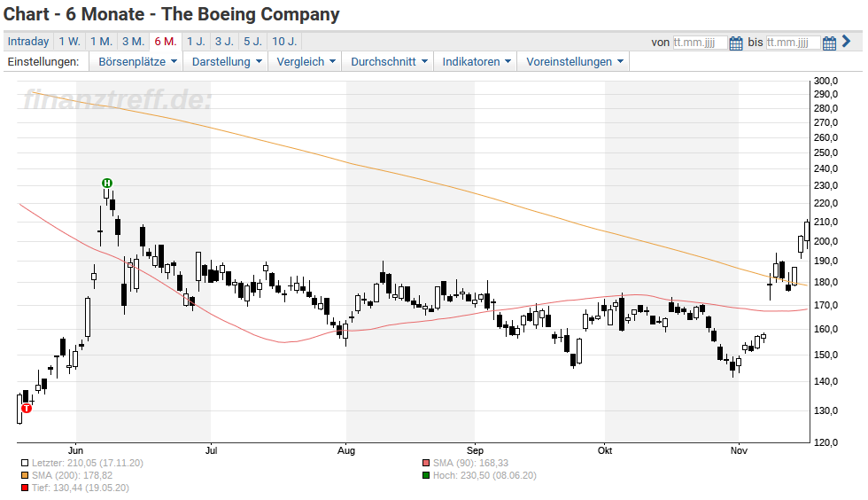Click the red Tief legend swatch
This screenshot has height=500, width=868.
pyautogui.click(x=25, y=488)
